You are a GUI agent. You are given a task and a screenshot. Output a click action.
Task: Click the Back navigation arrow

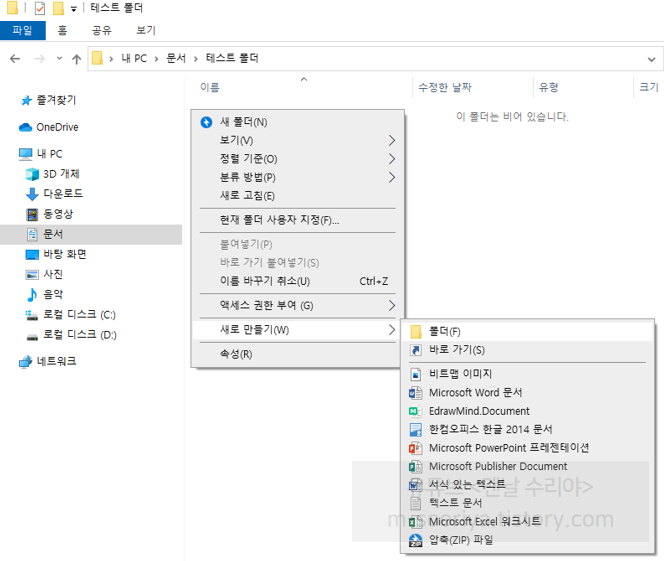tap(15, 59)
